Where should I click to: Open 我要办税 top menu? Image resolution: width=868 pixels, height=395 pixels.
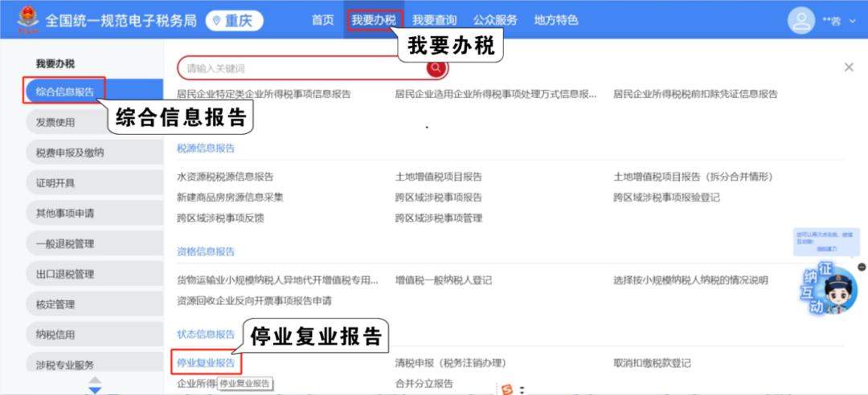point(374,20)
